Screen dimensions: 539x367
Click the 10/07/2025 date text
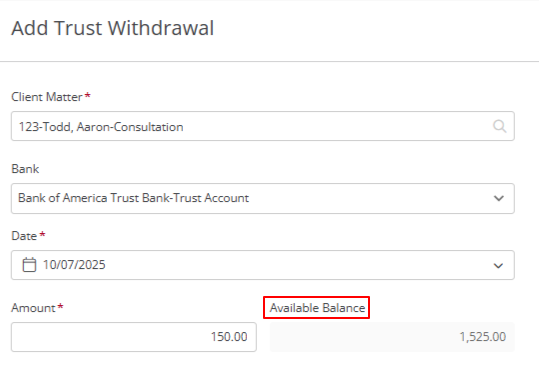[74, 265]
